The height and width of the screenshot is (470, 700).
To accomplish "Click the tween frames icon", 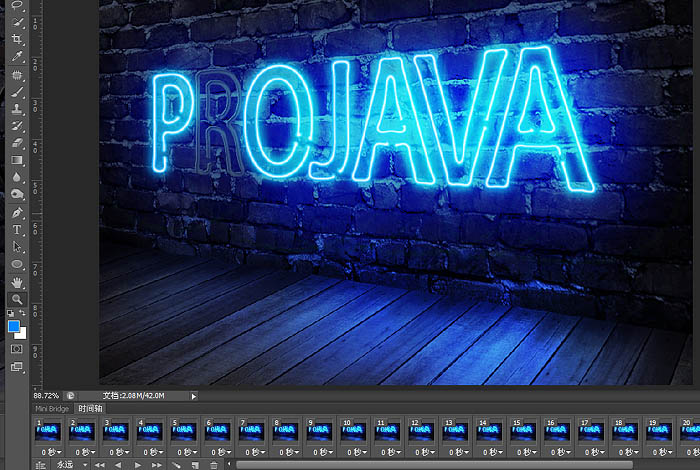I will point(177,465).
